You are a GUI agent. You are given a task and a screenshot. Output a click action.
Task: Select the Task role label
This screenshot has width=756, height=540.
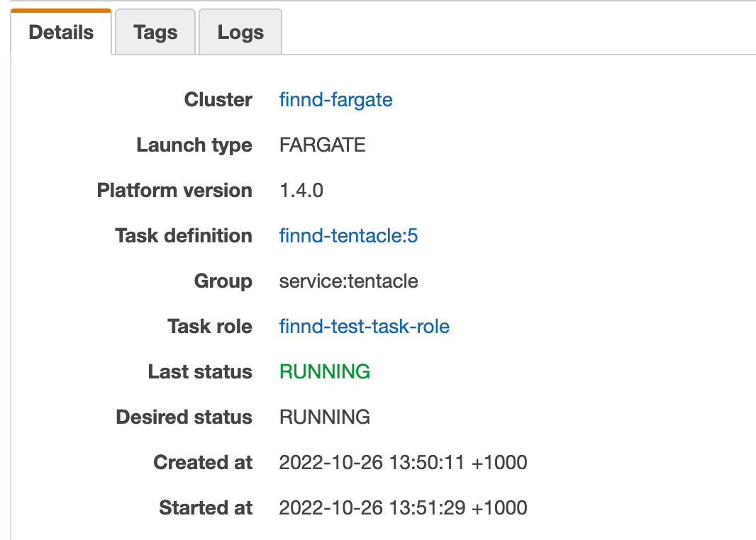click(210, 326)
